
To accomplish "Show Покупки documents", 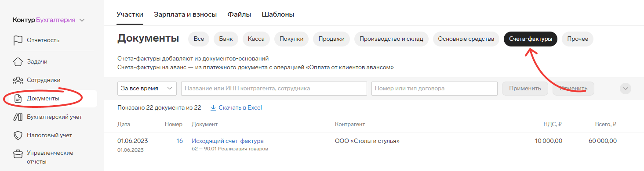I will 291,39.
